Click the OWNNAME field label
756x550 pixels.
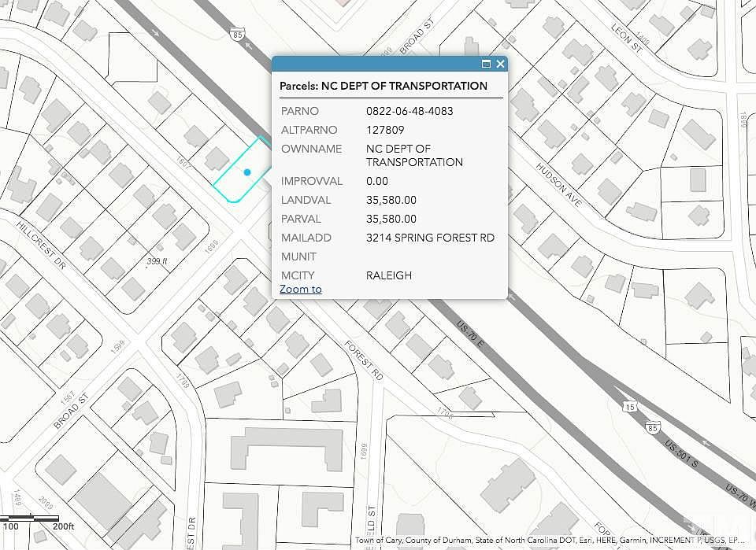[x=312, y=149]
